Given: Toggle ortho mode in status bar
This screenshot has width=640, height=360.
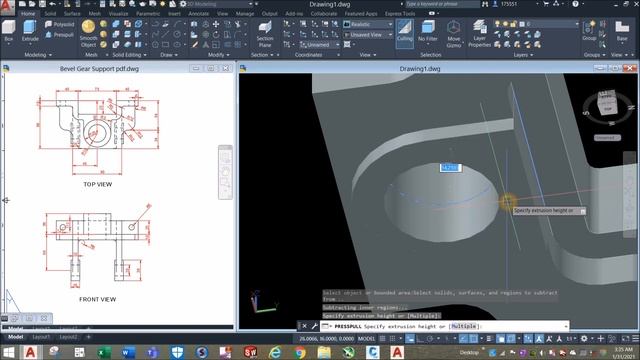Looking at the screenshot, I should click(420, 338).
